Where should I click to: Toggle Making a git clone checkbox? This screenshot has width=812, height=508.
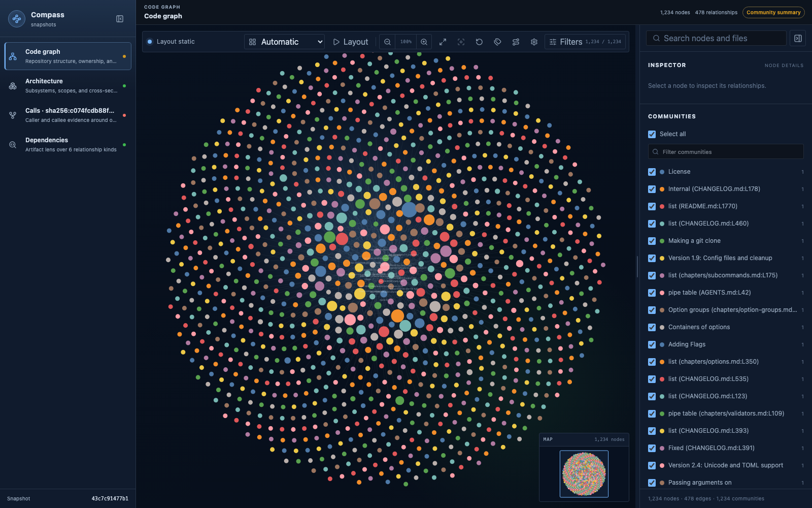click(x=652, y=241)
